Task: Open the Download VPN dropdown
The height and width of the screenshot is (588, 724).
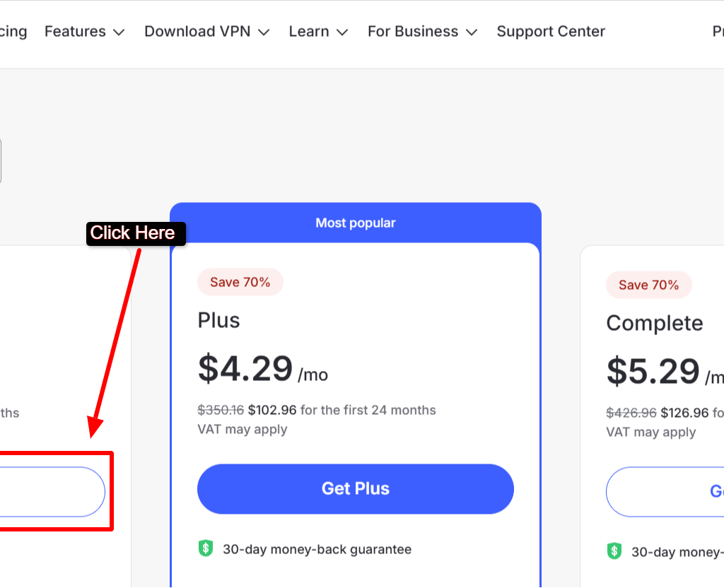Action: coord(206,31)
